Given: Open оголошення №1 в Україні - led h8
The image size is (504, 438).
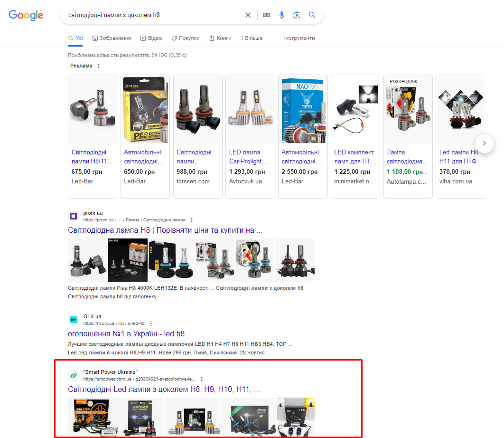Looking at the screenshot, I should pos(126,334).
